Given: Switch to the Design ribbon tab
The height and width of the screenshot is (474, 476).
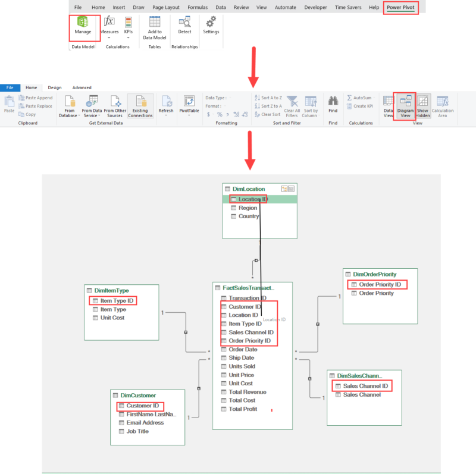Looking at the screenshot, I should [54, 87].
